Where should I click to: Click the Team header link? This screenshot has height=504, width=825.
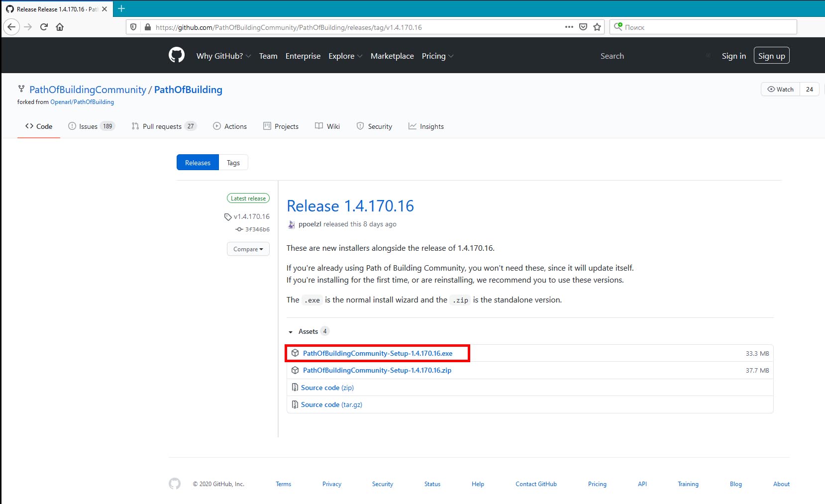268,56
